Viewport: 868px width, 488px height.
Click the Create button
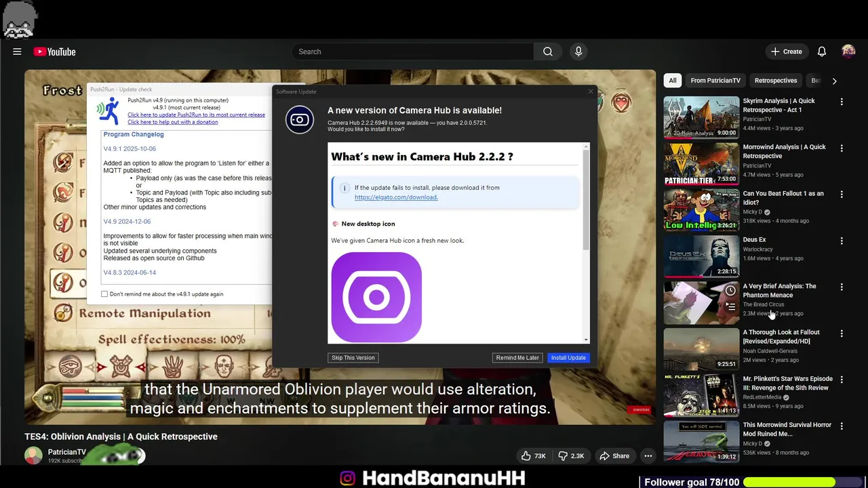click(x=787, y=52)
